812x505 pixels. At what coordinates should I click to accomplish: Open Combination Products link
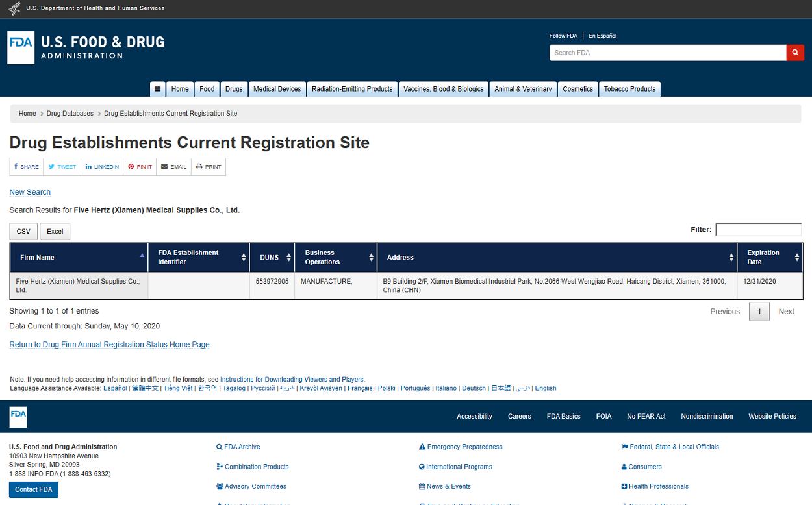click(x=253, y=467)
